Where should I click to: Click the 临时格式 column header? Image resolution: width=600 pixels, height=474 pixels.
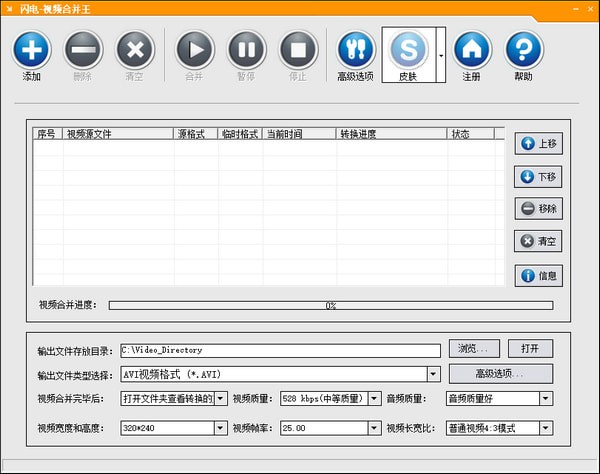(240, 134)
